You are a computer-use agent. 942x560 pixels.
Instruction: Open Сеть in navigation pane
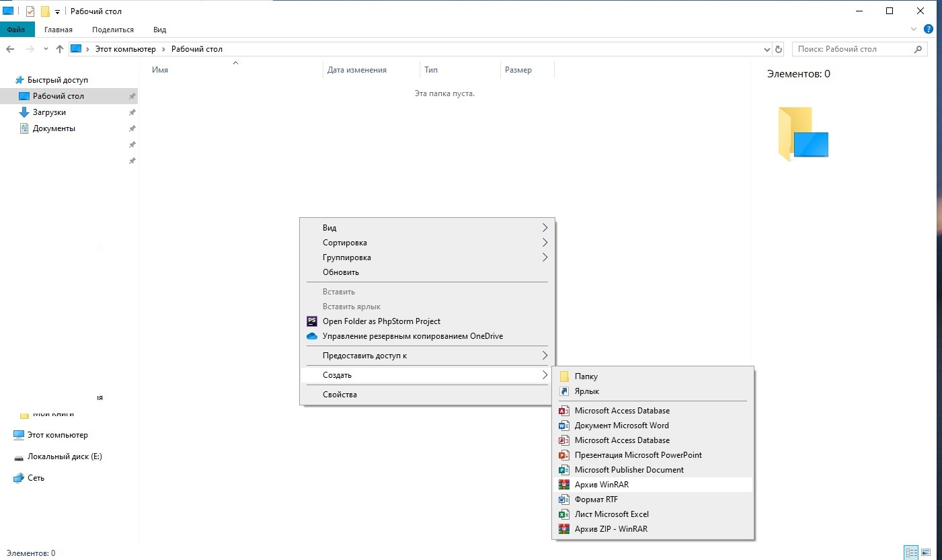36,478
